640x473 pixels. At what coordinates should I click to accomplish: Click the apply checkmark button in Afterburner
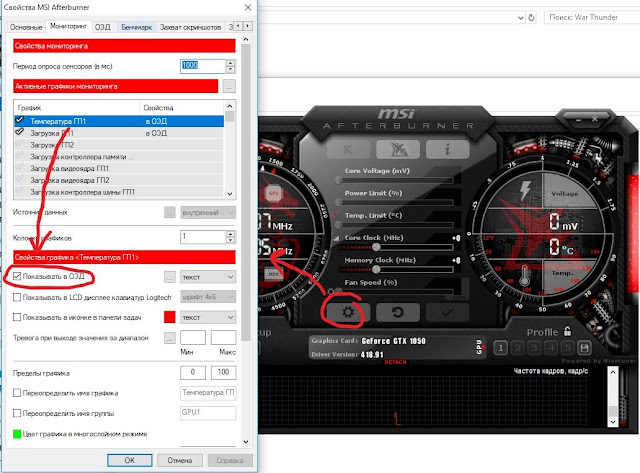click(448, 313)
